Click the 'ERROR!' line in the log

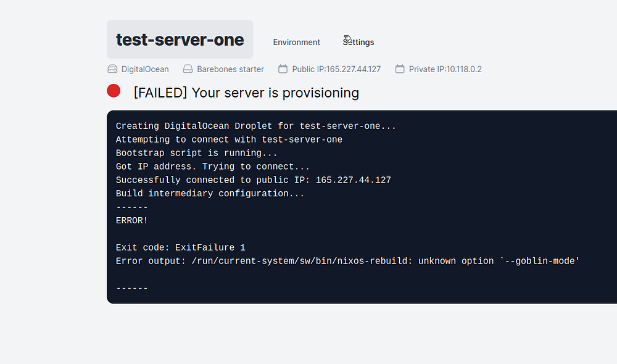click(131, 220)
